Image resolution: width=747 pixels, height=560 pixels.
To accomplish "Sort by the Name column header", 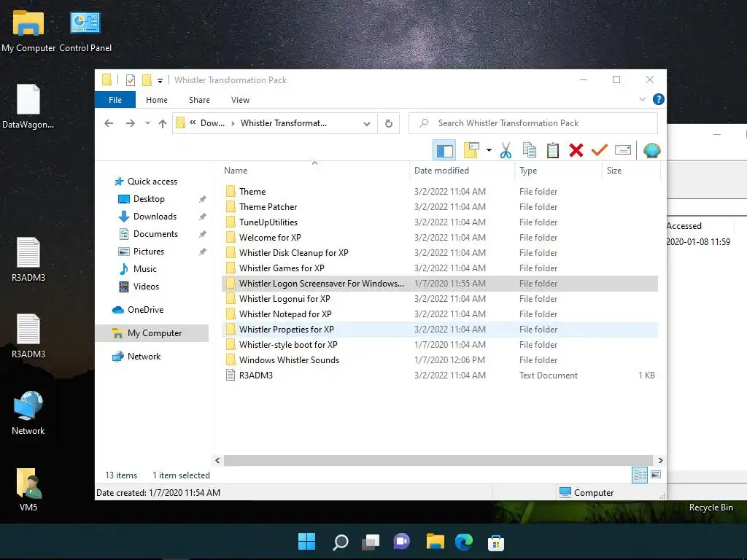I will click(315, 170).
